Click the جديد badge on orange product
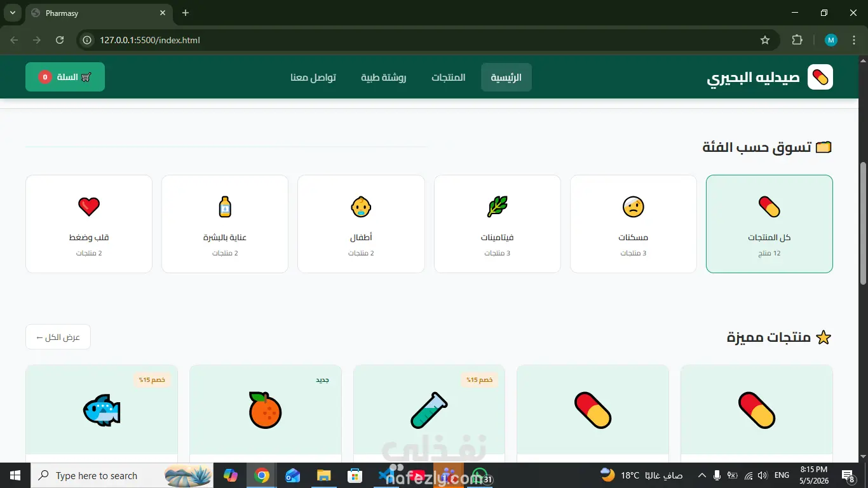This screenshot has width=868, height=488. pos(323,380)
